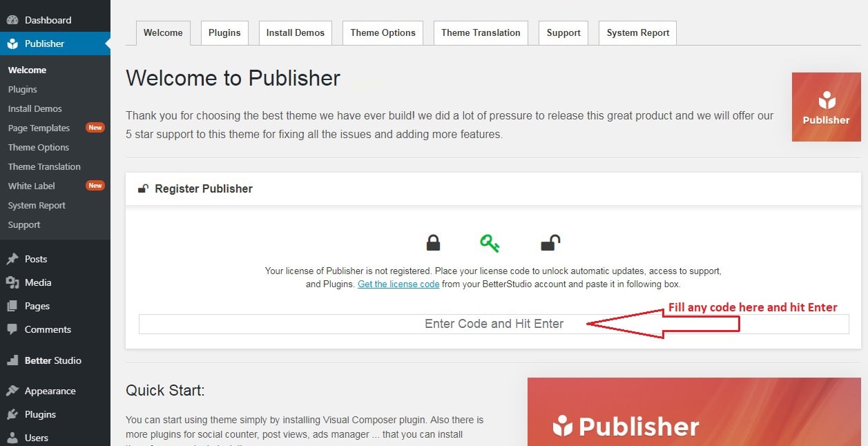This screenshot has height=446, width=868.
Task: Click the Appearance paintbrush icon
Action: click(x=12, y=391)
